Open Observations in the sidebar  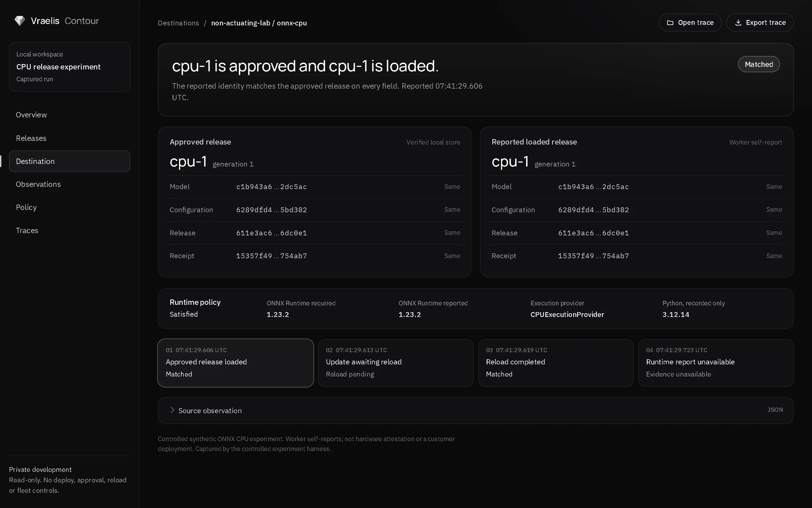[70, 184]
